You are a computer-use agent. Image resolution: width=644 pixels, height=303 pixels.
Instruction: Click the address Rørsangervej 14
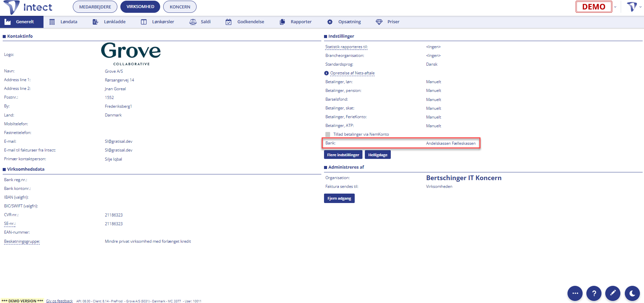119,80
